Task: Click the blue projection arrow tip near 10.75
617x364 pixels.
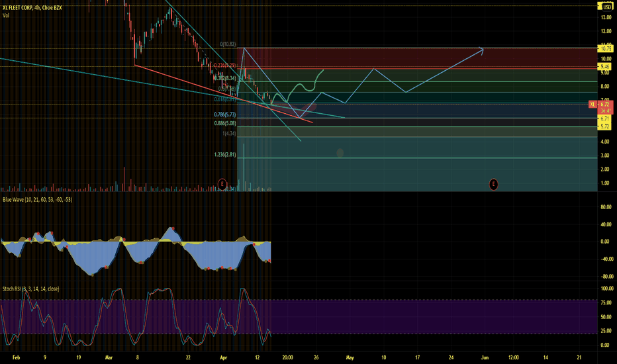Action: (481, 49)
